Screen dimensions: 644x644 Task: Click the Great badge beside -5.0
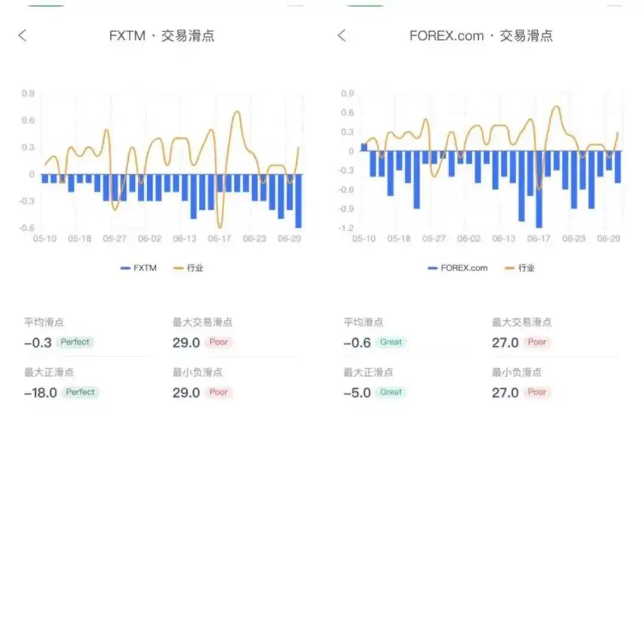pos(391,392)
